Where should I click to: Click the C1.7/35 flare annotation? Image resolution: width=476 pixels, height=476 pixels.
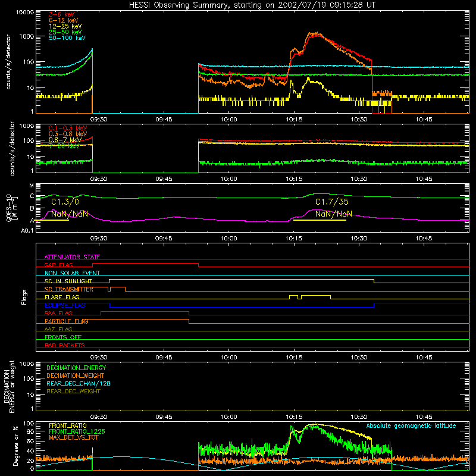(x=332, y=202)
